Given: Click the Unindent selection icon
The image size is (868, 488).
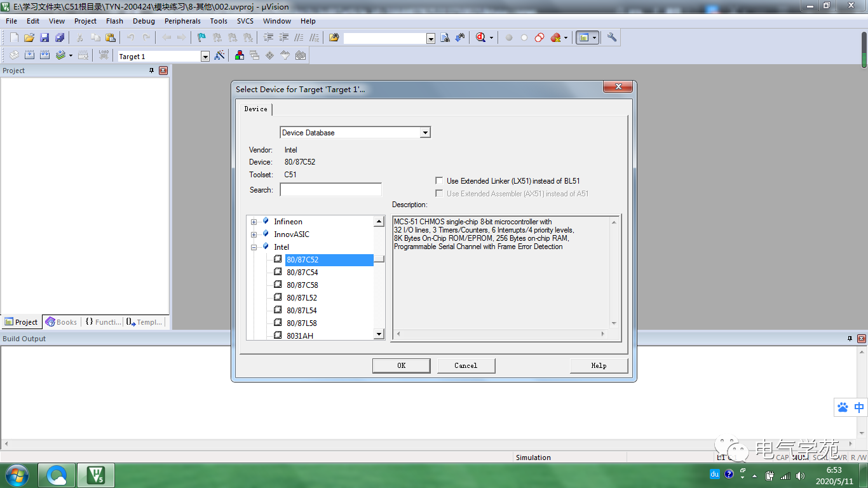Looking at the screenshot, I should (x=284, y=37).
